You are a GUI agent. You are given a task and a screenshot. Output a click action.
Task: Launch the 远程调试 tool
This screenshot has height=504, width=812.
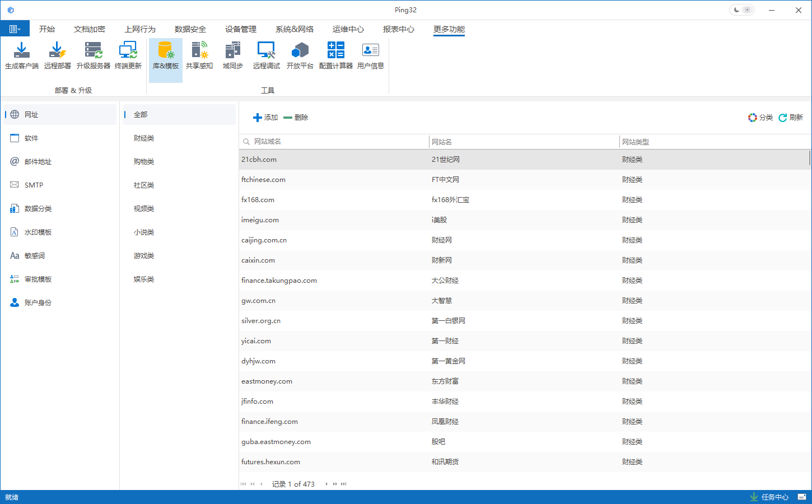point(266,55)
